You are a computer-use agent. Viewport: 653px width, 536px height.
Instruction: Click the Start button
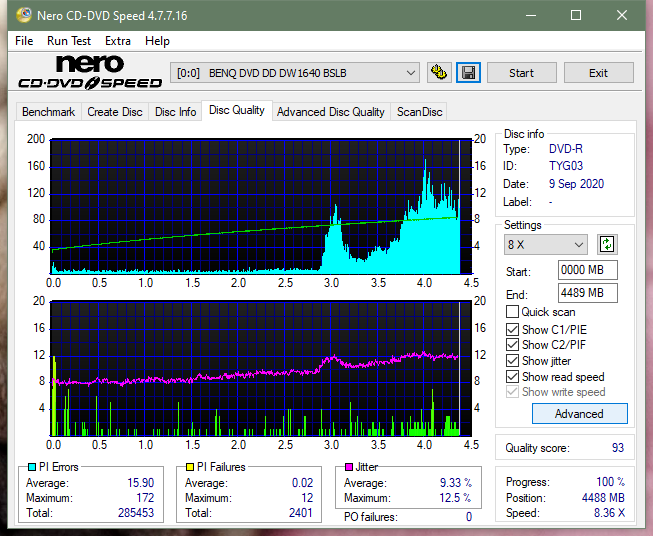[x=521, y=73]
